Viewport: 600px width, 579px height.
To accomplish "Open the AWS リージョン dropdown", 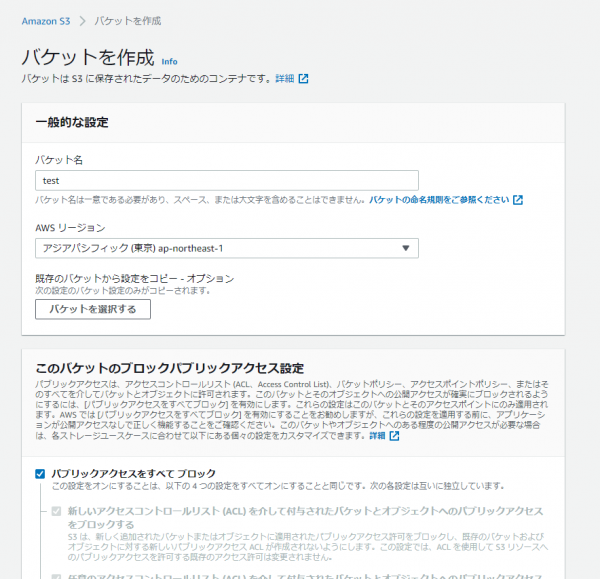I will (x=227, y=248).
